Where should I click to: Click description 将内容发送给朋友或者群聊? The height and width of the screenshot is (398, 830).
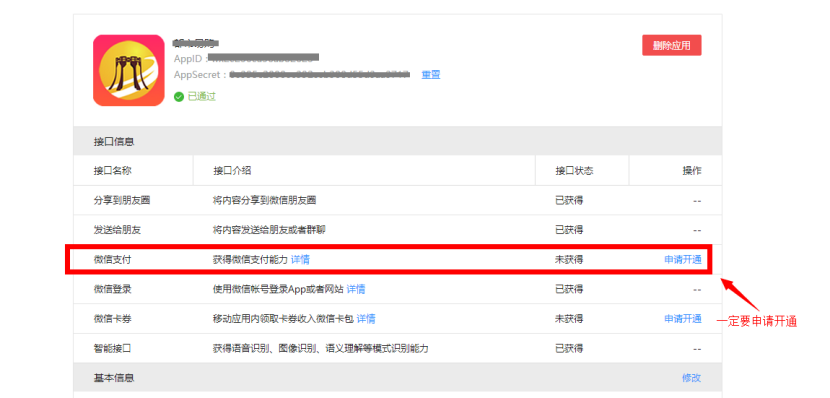(x=269, y=230)
